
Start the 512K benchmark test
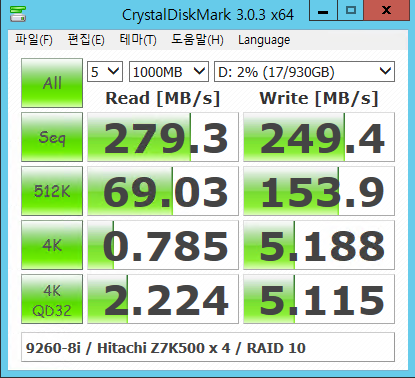[52, 191]
